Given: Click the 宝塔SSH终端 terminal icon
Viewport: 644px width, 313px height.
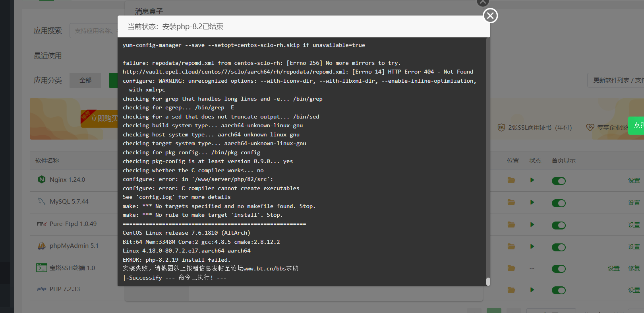Looking at the screenshot, I should [x=42, y=268].
